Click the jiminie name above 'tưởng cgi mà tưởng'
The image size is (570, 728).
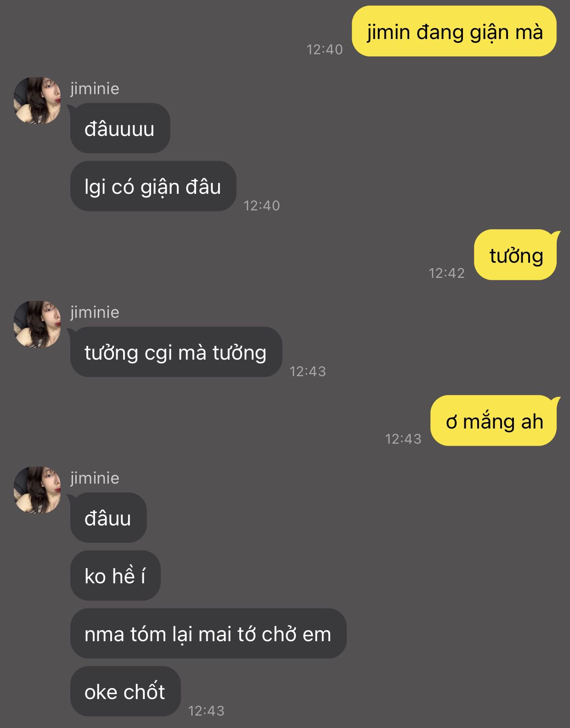coord(95,312)
